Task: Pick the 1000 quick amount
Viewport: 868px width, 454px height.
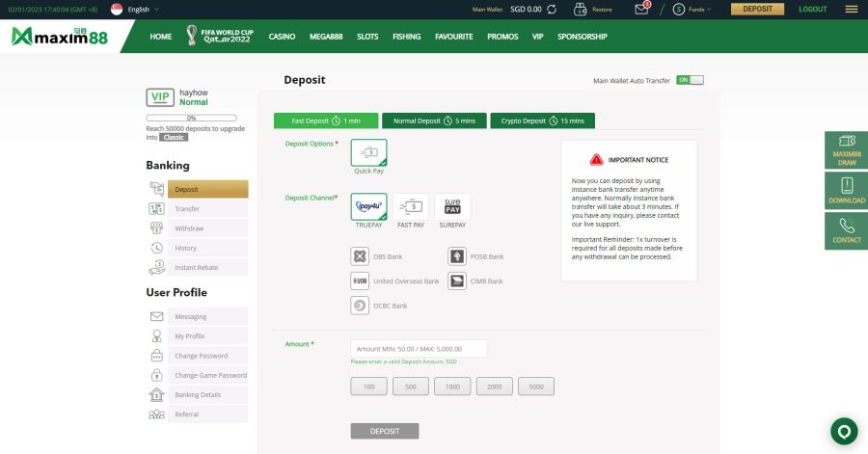Action: point(452,387)
